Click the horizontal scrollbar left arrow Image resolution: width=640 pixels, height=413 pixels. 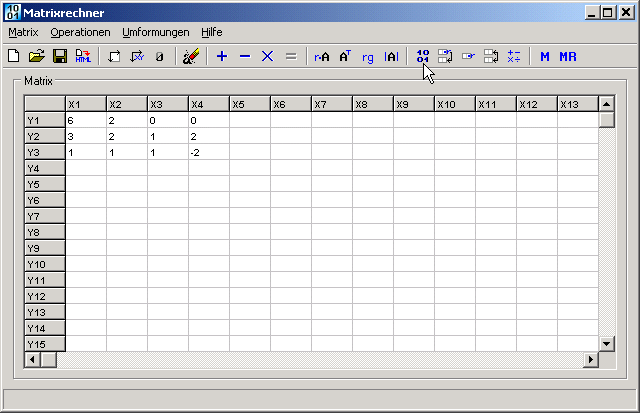coord(33,360)
